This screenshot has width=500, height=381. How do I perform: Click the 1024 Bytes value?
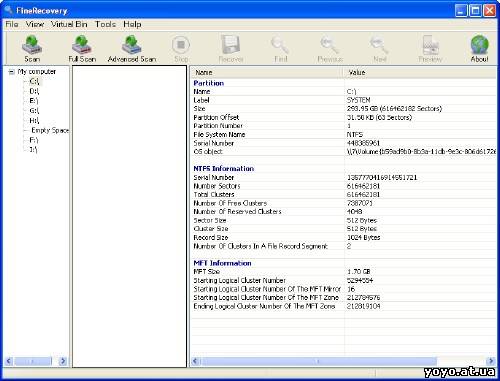tap(363, 237)
